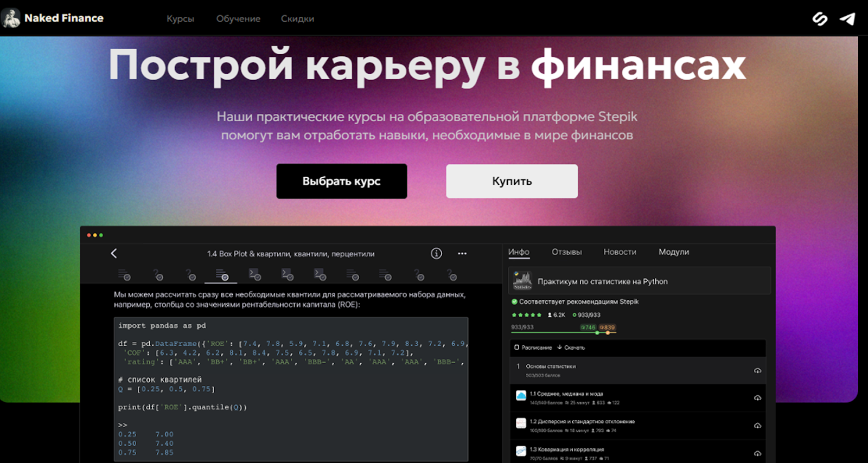
Task: Switch to the Инфо tab
Action: click(519, 252)
